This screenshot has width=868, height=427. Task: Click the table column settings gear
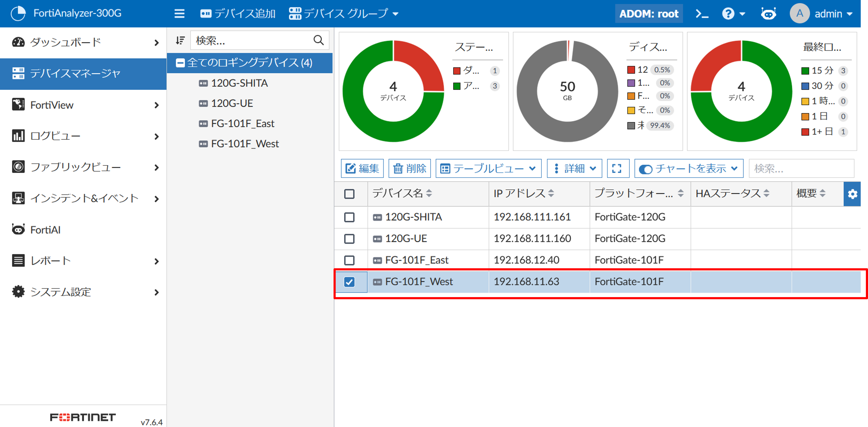tap(853, 194)
